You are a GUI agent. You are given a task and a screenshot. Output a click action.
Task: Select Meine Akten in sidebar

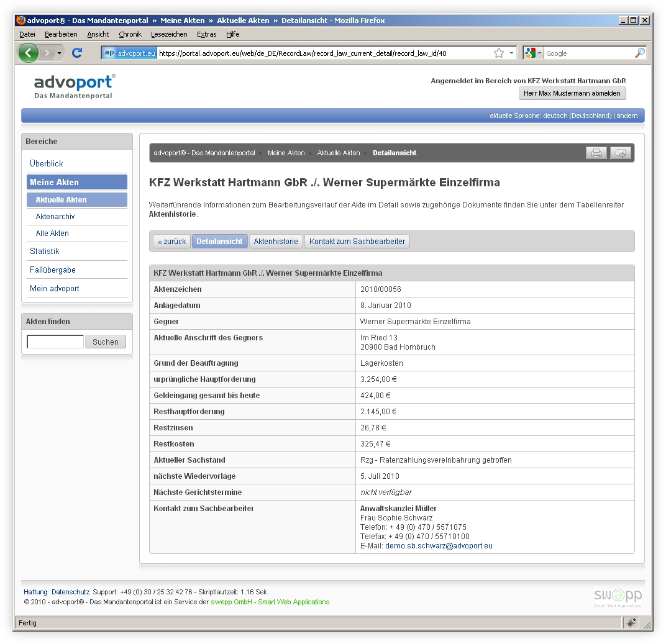point(77,182)
